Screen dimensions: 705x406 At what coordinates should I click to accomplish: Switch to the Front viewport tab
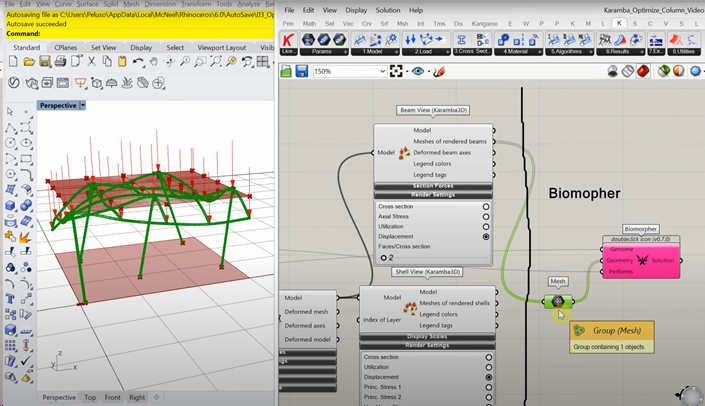point(112,397)
